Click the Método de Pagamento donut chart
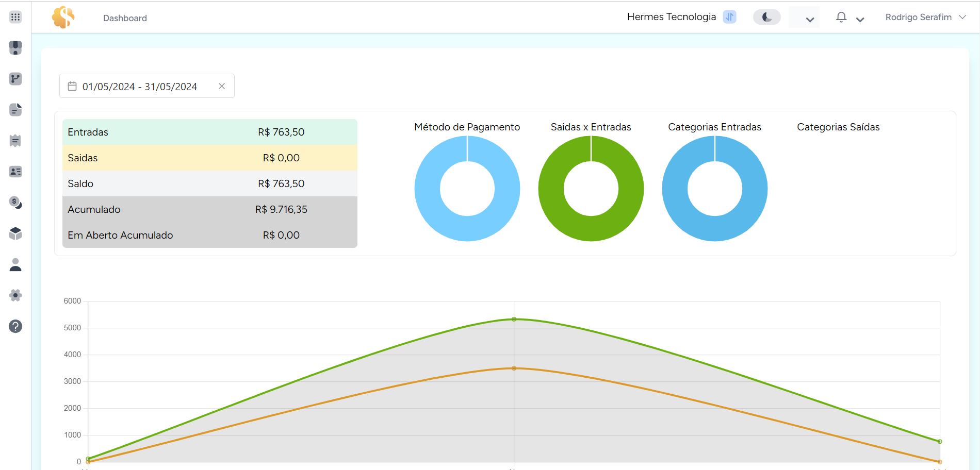The width and height of the screenshot is (980, 470). pyautogui.click(x=467, y=189)
